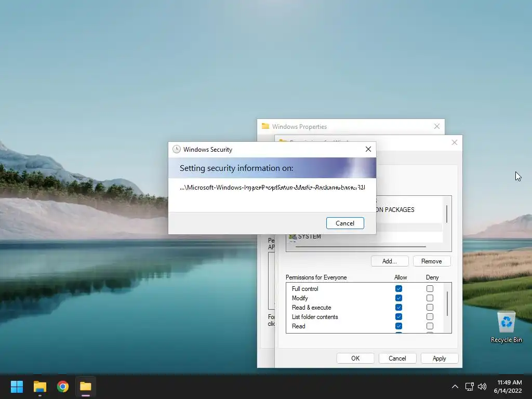Click the SYSTEM user group icon
Image resolution: width=532 pixels, height=399 pixels.
(x=292, y=236)
